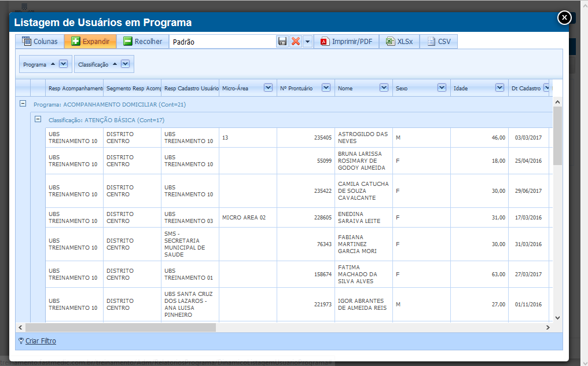Viewport: 588px width, 366px height.
Task: Open the Colunas column chooser
Action: click(x=40, y=41)
